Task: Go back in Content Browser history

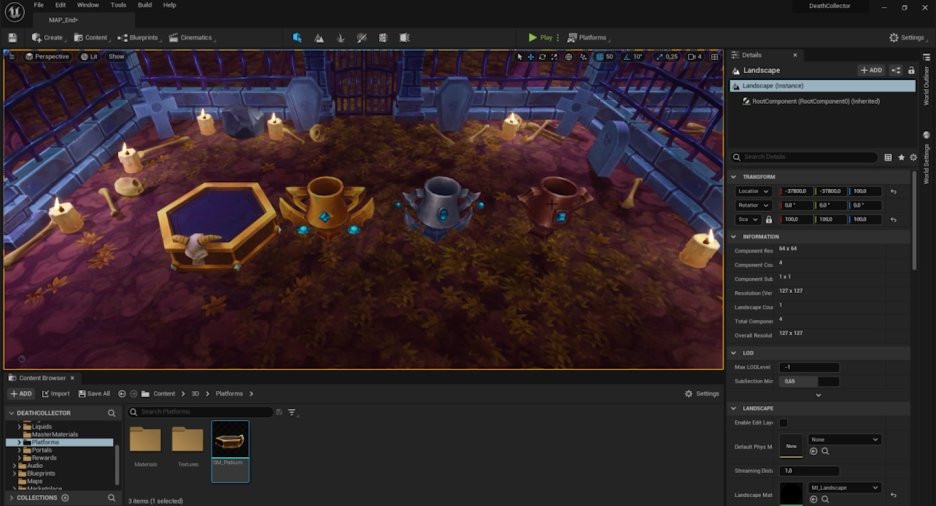Action: 122,394
